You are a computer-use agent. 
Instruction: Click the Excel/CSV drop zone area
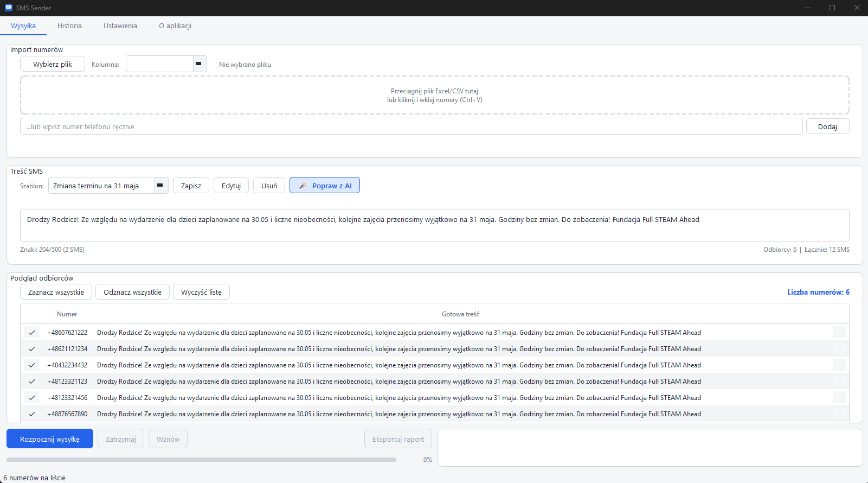click(x=434, y=96)
